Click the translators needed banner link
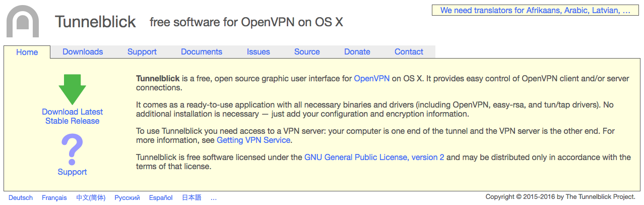Image resolution: width=644 pixels, height=205 pixels. point(535,10)
